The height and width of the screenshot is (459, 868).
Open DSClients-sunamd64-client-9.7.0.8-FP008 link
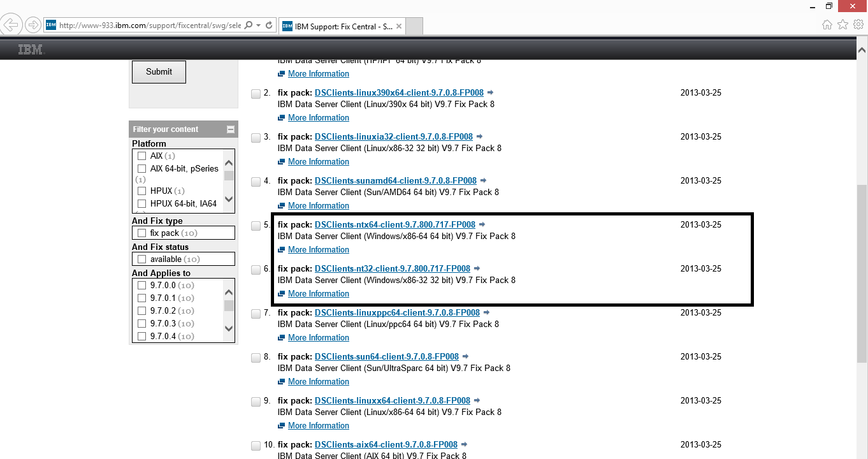coord(396,181)
